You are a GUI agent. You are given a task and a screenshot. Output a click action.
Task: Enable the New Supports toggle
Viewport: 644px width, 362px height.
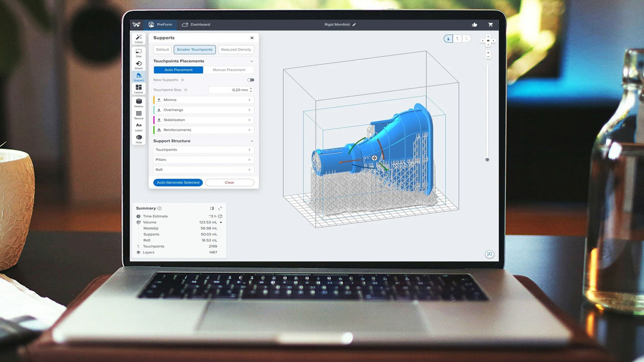coord(251,80)
